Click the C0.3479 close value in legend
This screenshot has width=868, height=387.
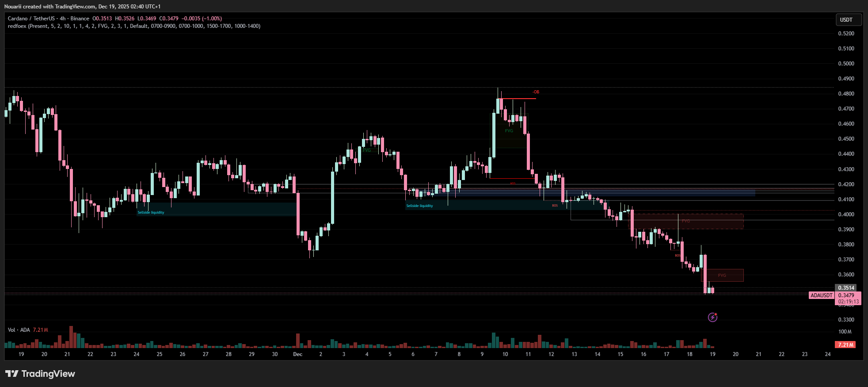click(x=169, y=19)
